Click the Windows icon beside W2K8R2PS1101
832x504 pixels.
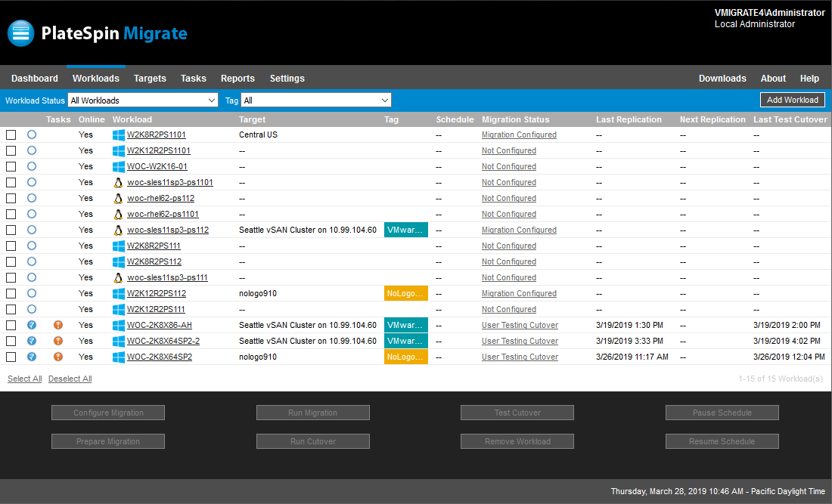pyautogui.click(x=118, y=135)
